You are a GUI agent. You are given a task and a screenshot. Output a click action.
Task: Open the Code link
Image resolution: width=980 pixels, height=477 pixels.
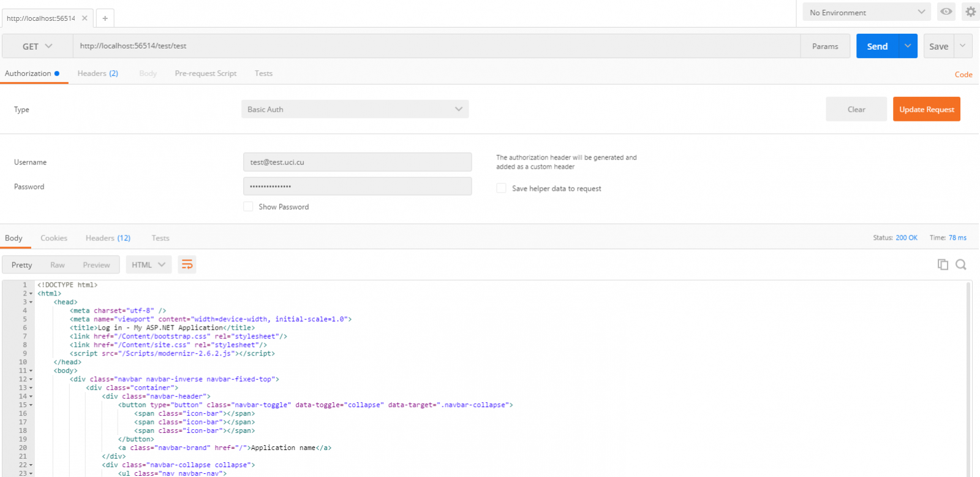[x=963, y=74]
